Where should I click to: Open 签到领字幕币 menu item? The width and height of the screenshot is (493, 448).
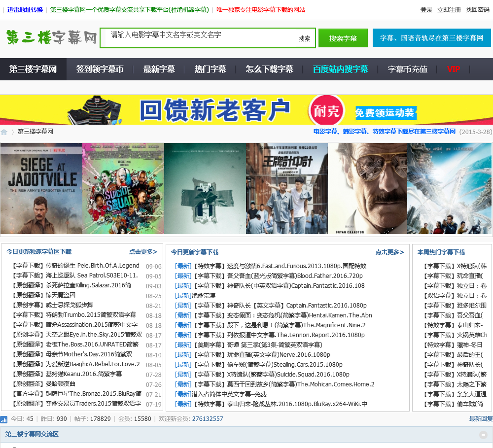click(x=100, y=69)
